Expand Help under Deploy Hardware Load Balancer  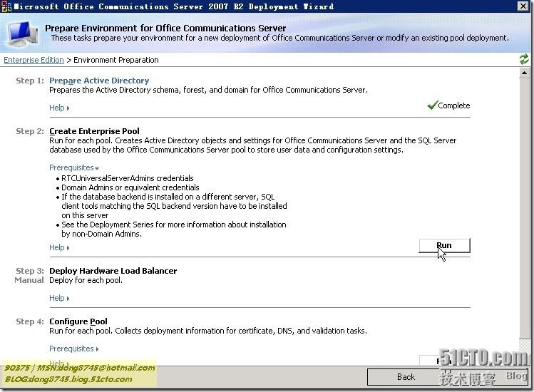[x=59, y=299]
